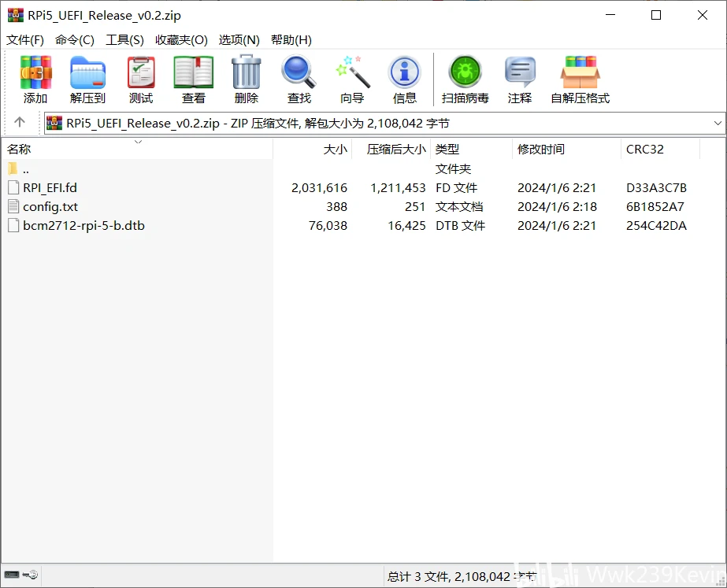Open the 文件(F) menu
727x588 pixels.
[x=25, y=40]
